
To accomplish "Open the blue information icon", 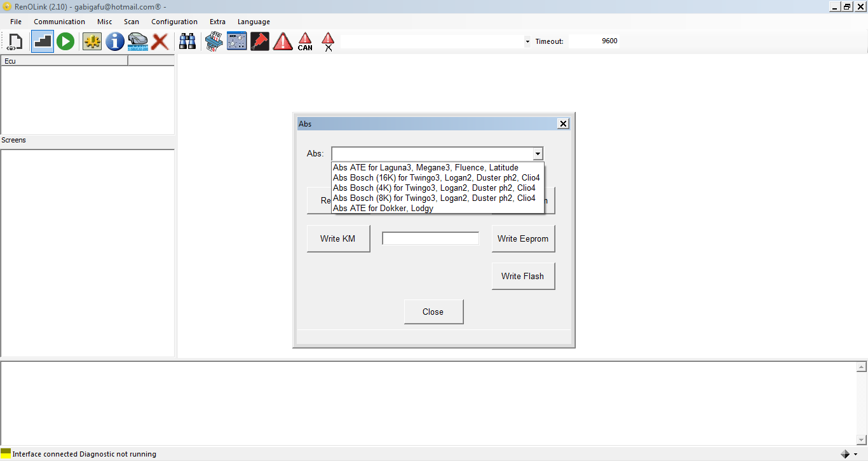I will [x=115, y=42].
